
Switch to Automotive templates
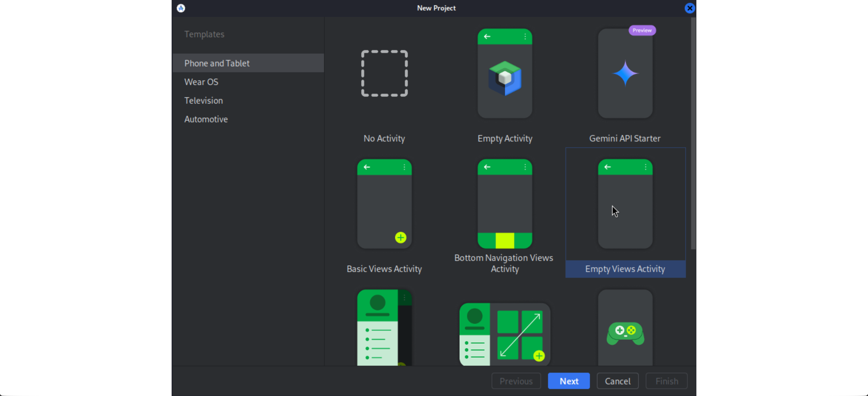248,119
